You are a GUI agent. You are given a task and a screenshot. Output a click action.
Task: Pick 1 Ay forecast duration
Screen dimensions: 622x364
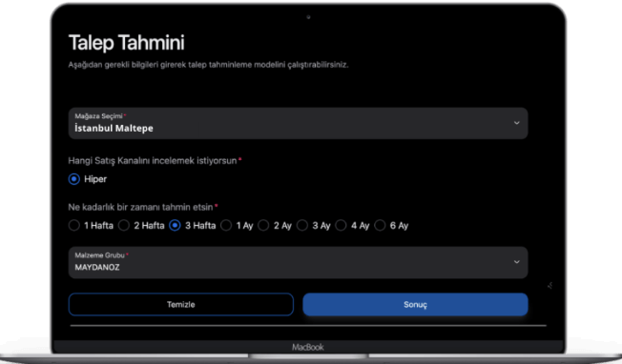pos(226,226)
